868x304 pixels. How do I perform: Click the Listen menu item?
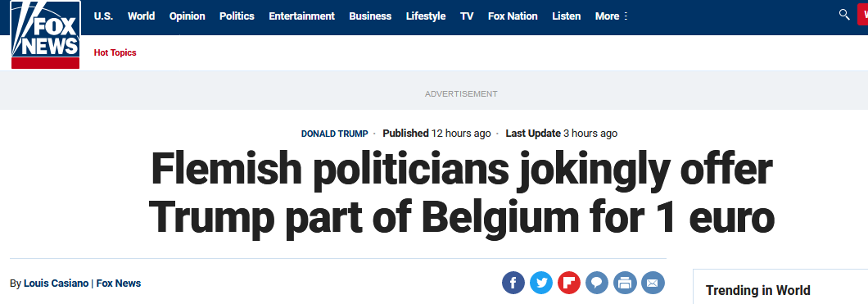[567, 16]
